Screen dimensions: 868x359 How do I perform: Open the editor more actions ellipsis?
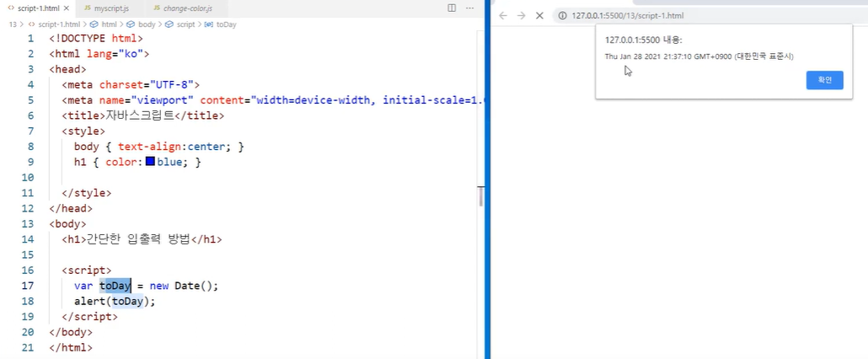tap(470, 8)
